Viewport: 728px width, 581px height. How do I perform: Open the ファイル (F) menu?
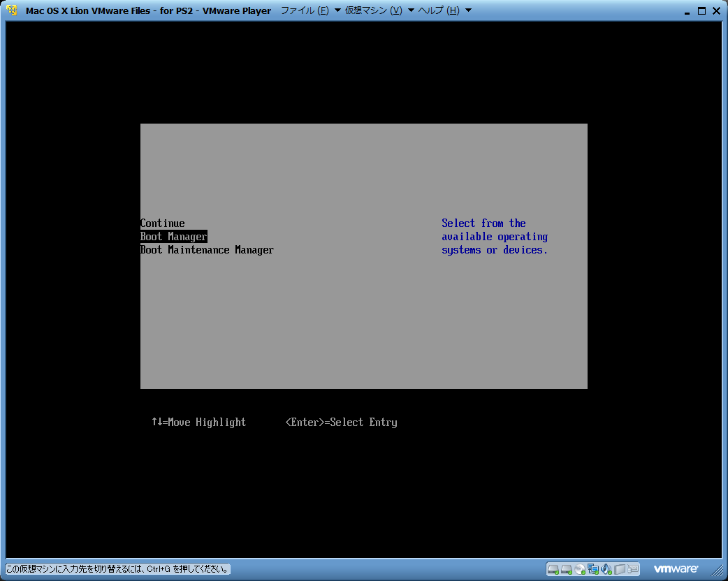click(x=305, y=10)
